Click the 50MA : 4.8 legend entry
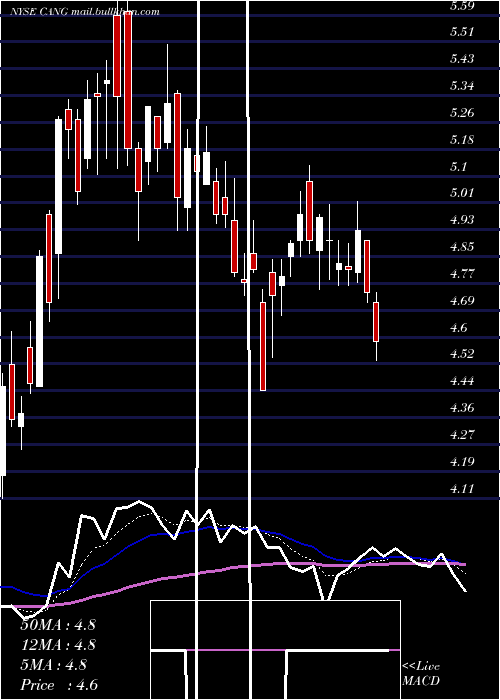 58,625
